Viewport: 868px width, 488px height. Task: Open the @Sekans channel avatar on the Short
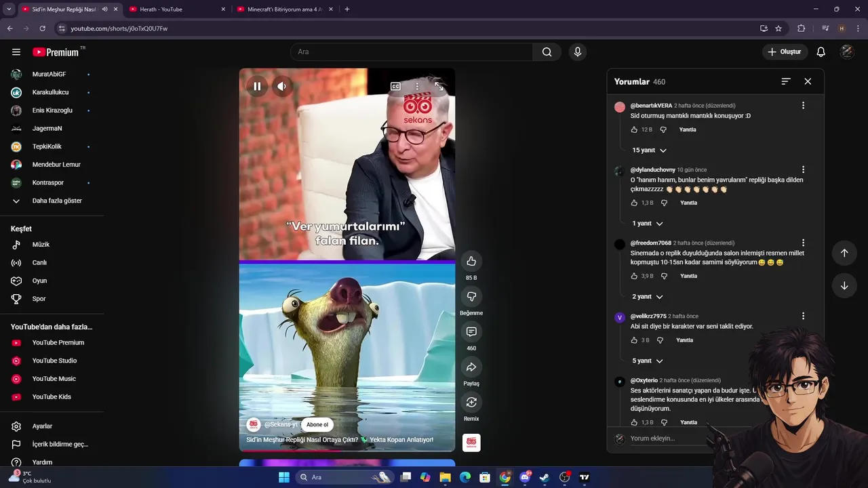coord(254,425)
